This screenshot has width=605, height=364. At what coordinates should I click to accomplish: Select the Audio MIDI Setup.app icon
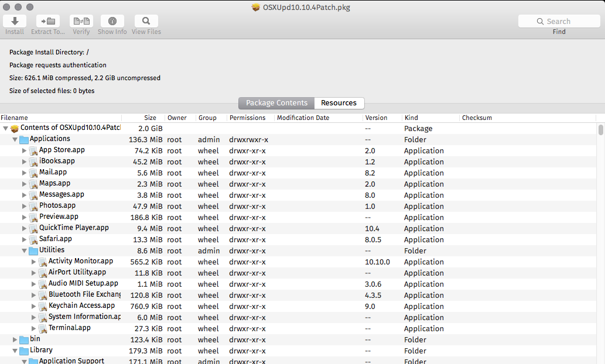43,284
